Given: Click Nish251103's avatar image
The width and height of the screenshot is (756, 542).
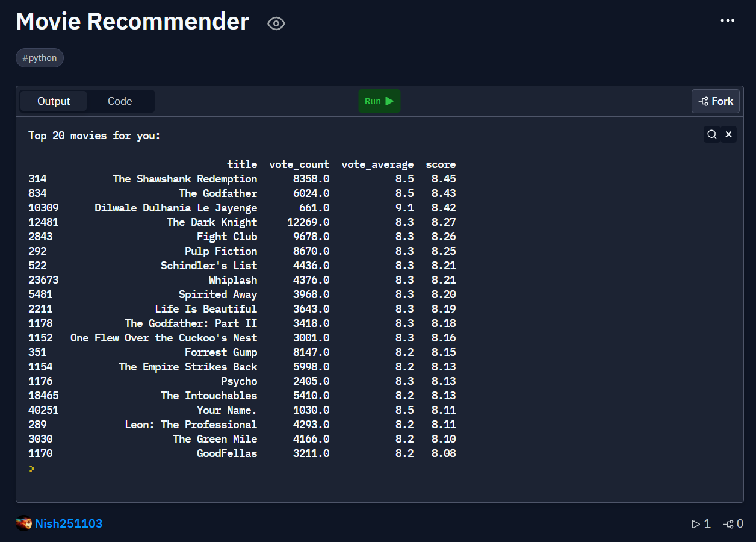Looking at the screenshot, I should 23,523.
